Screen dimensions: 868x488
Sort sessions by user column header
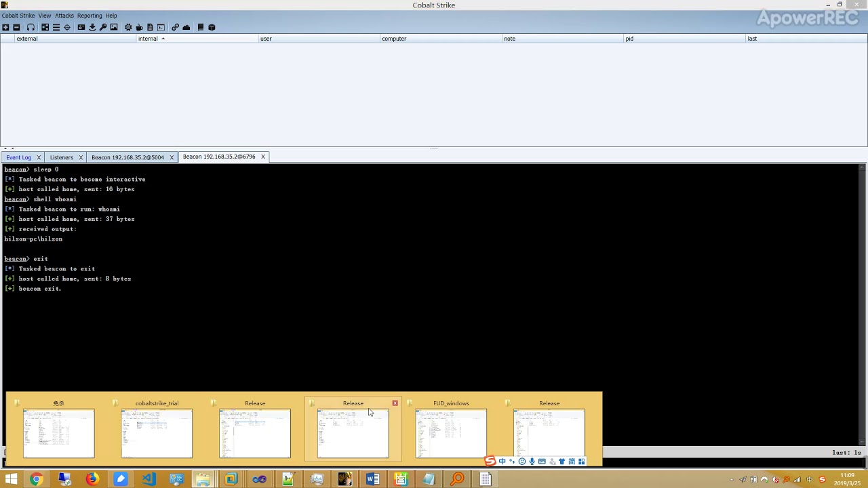(319, 39)
